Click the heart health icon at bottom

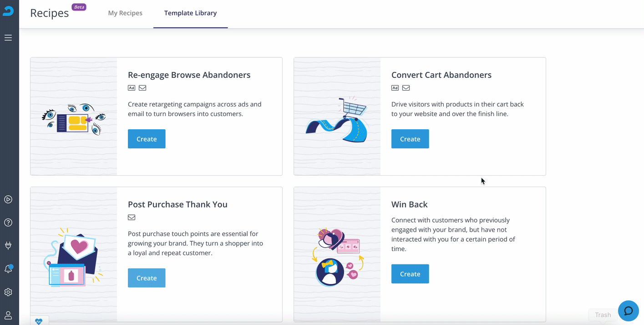39,321
